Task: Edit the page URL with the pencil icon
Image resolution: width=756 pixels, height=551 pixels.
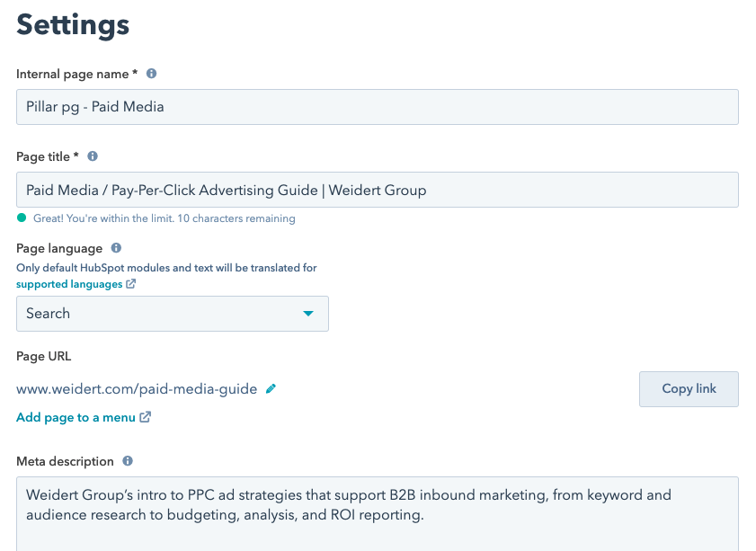Action: (271, 388)
